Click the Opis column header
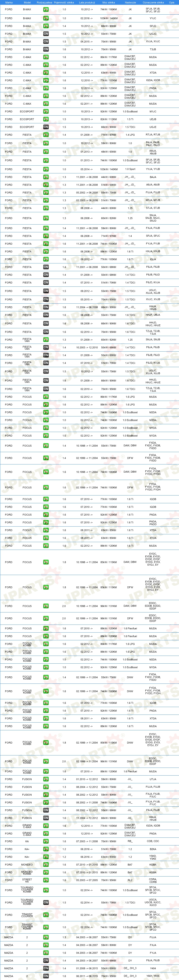Image resolution: width=179 pixels, height=980 pixels. point(172,3)
